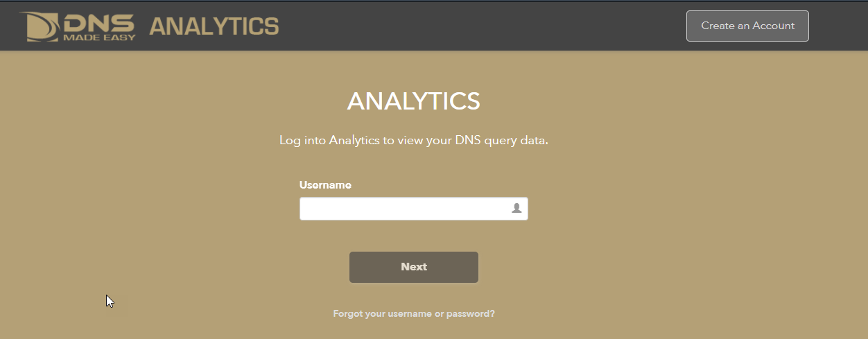Click the left edge of the Username input

[304, 209]
